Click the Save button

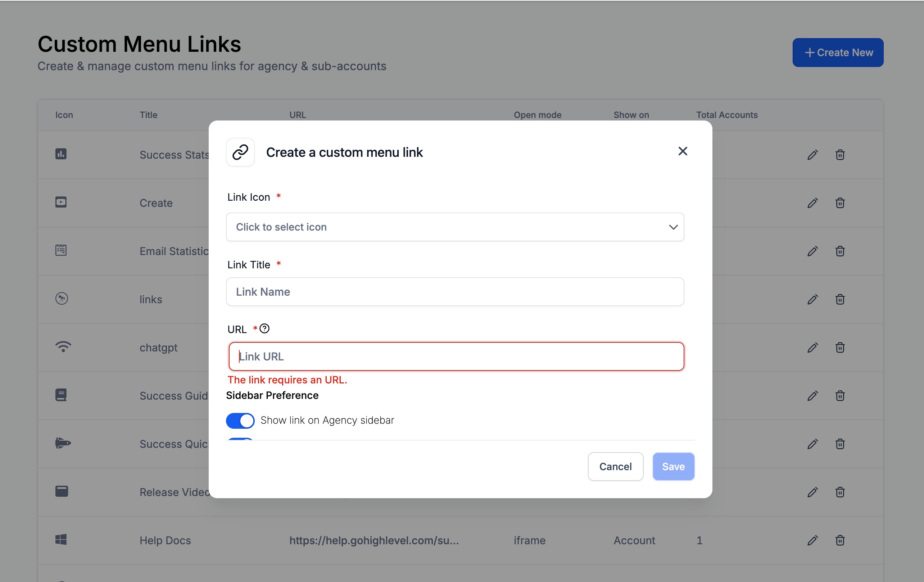(674, 467)
